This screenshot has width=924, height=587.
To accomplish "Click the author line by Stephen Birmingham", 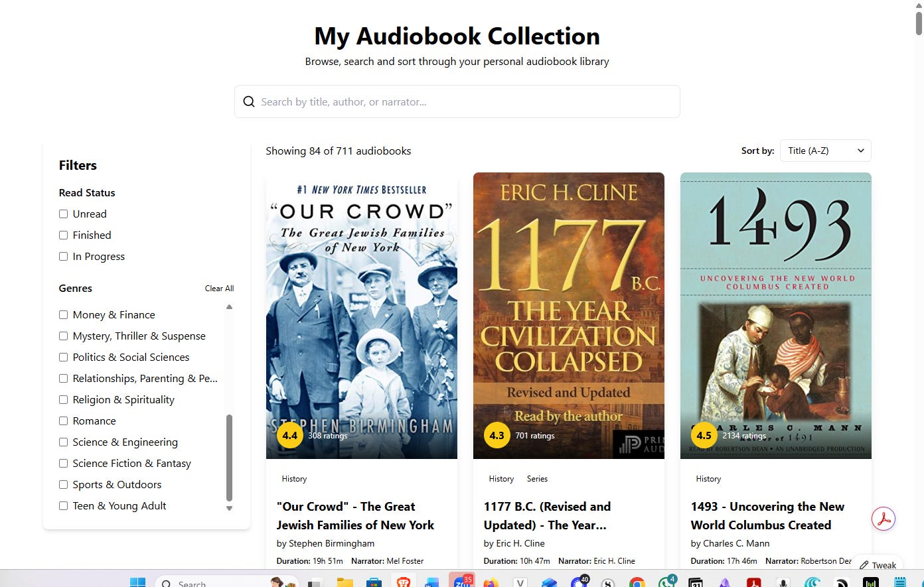I will 325,543.
